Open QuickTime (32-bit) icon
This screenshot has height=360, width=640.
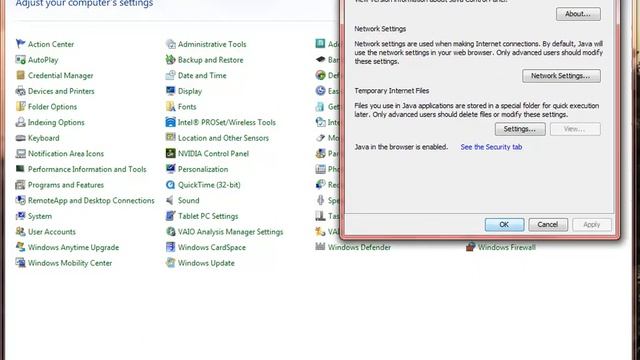pos(170,185)
